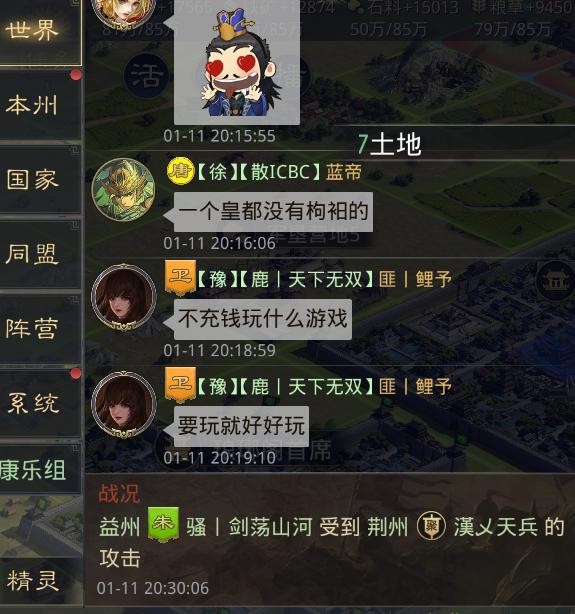Open the 世界 chat channel tab

pos(40,31)
